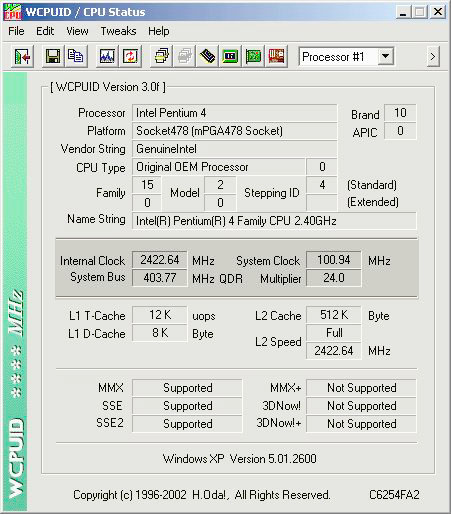Expand toolbar with right chevron button
This screenshot has height=514, width=451.
[433, 57]
